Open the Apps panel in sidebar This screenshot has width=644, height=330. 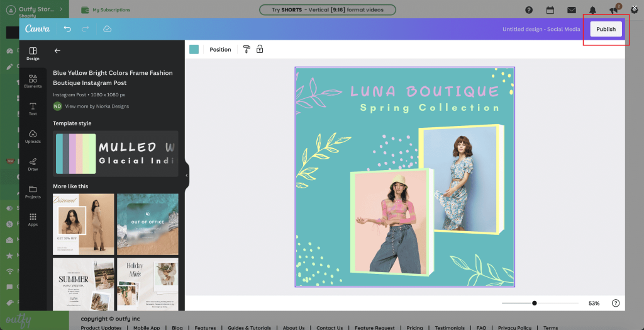(33, 219)
